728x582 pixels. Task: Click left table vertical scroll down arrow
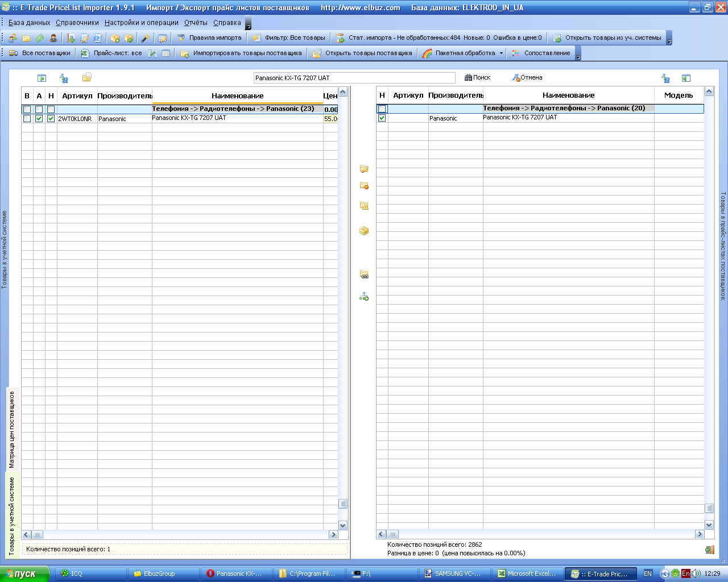pos(342,526)
